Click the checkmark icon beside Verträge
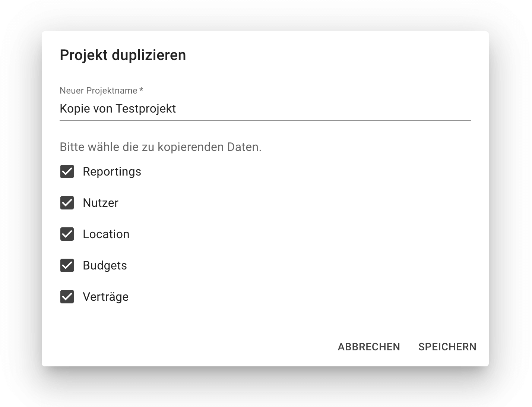This screenshot has height=407, width=532. [x=67, y=297]
